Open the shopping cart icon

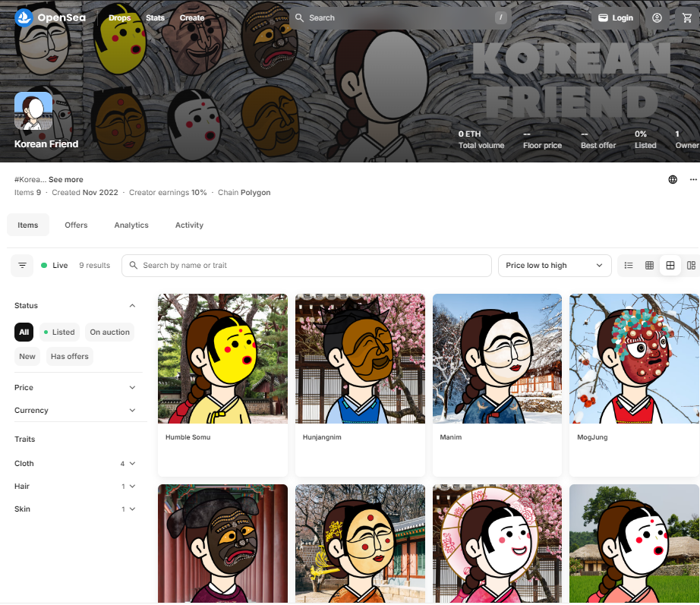(x=687, y=17)
